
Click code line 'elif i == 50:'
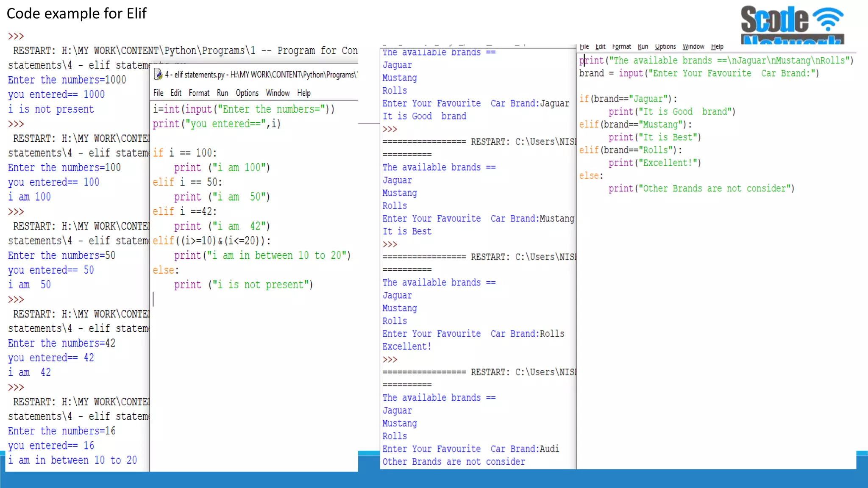tap(187, 182)
